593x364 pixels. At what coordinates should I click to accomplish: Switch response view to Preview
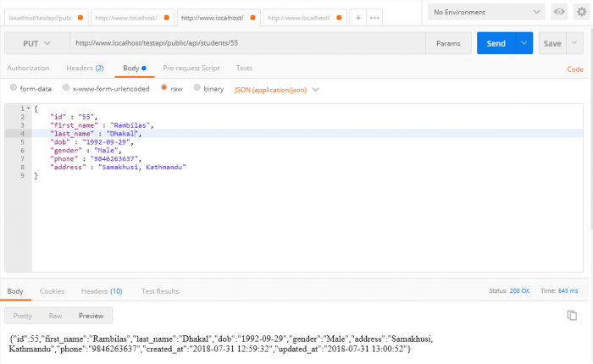[x=91, y=316]
